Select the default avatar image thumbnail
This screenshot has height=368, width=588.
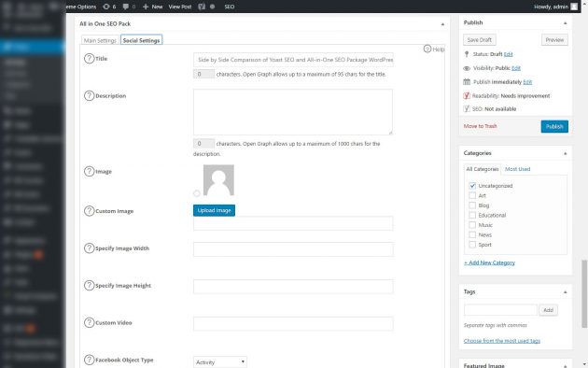(x=218, y=180)
